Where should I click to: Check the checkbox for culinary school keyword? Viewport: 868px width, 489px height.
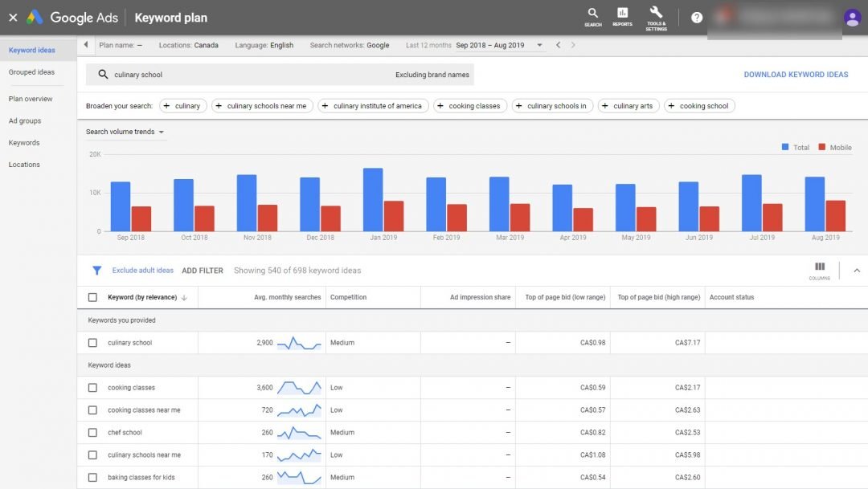(93, 342)
